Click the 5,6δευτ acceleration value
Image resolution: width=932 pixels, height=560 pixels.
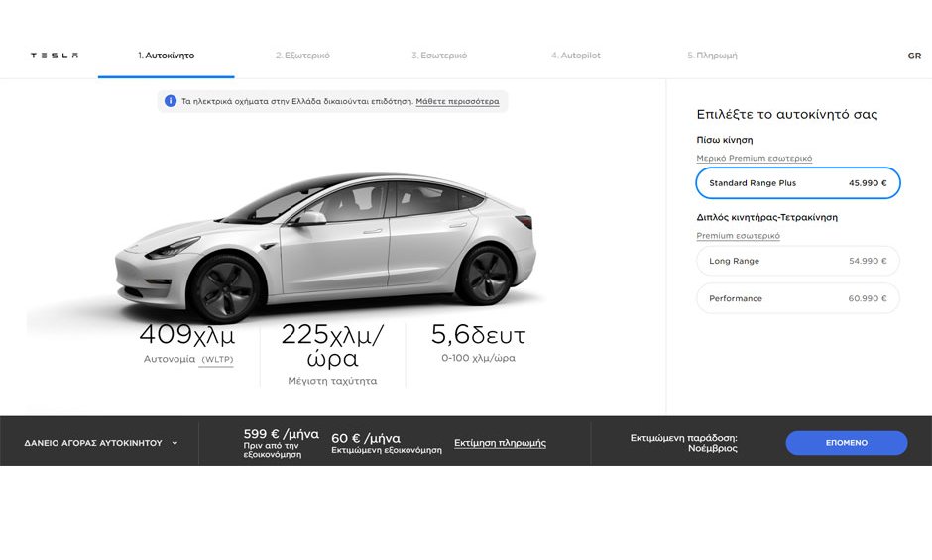click(479, 335)
